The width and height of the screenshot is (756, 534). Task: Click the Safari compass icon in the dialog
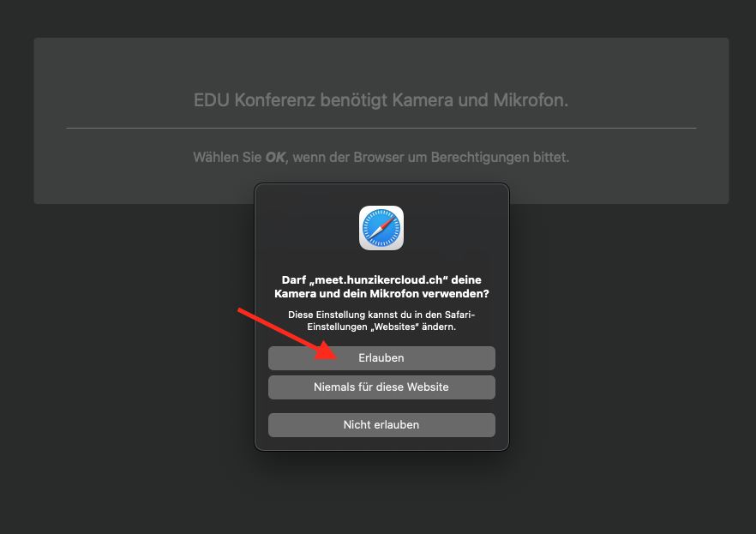click(381, 228)
